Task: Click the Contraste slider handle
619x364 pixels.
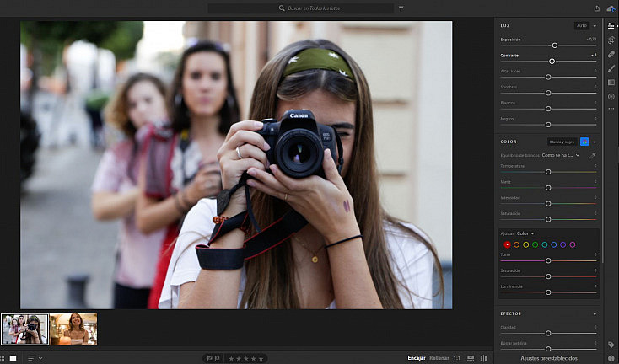Action: point(552,62)
